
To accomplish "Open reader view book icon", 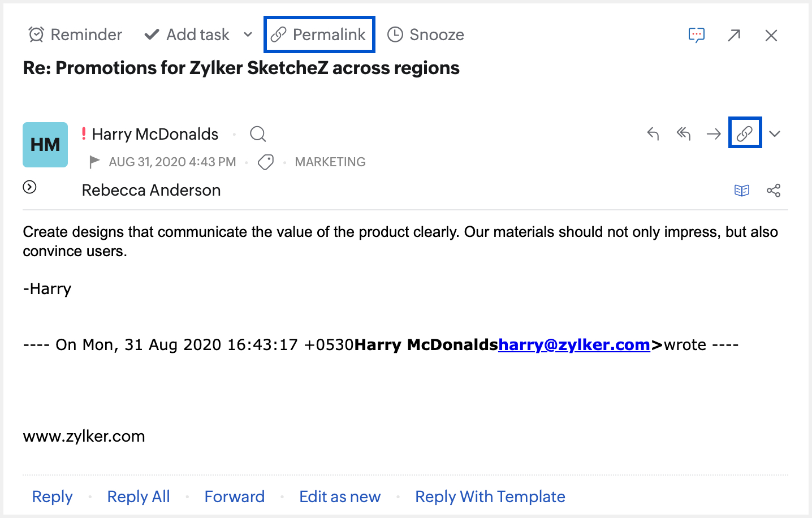I will coord(742,191).
